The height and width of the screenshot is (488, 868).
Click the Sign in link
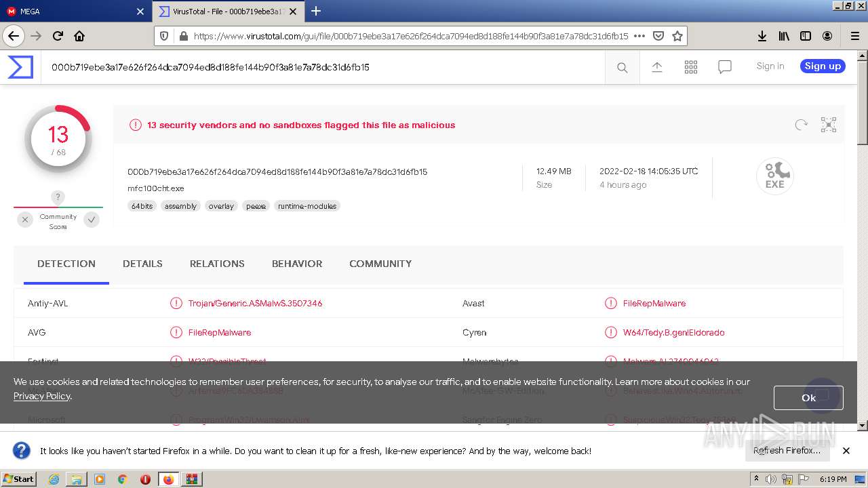pyautogui.click(x=770, y=66)
